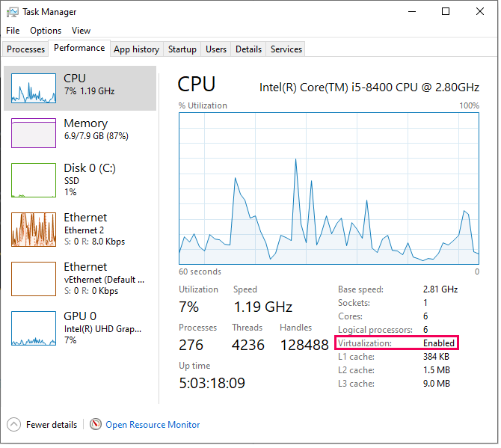Open the GPU 0 performance graph
The image size is (501, 448).
click(x=34, y=328)
